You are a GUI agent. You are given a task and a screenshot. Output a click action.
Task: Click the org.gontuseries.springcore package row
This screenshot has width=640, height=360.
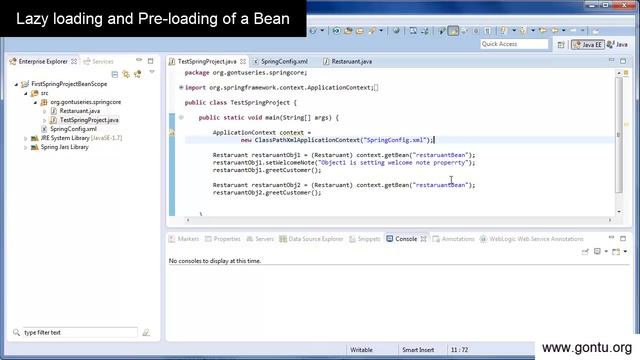tap(85, 102)
